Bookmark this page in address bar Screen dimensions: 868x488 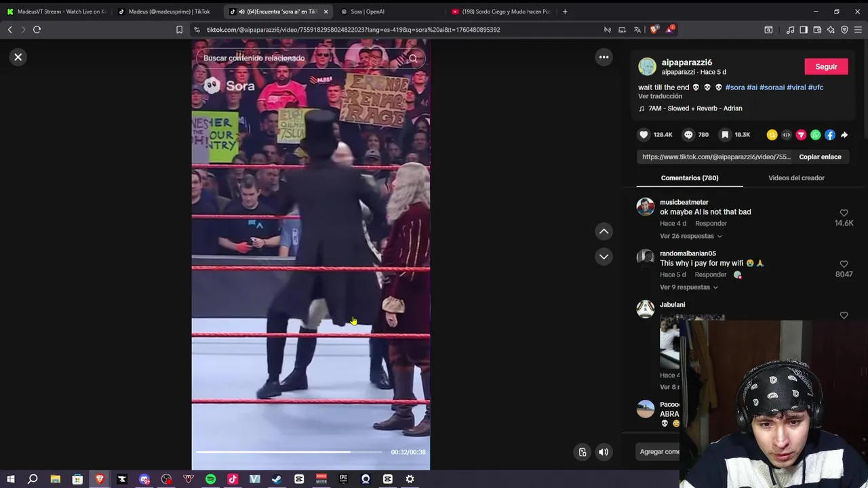[x=179, y=30]
